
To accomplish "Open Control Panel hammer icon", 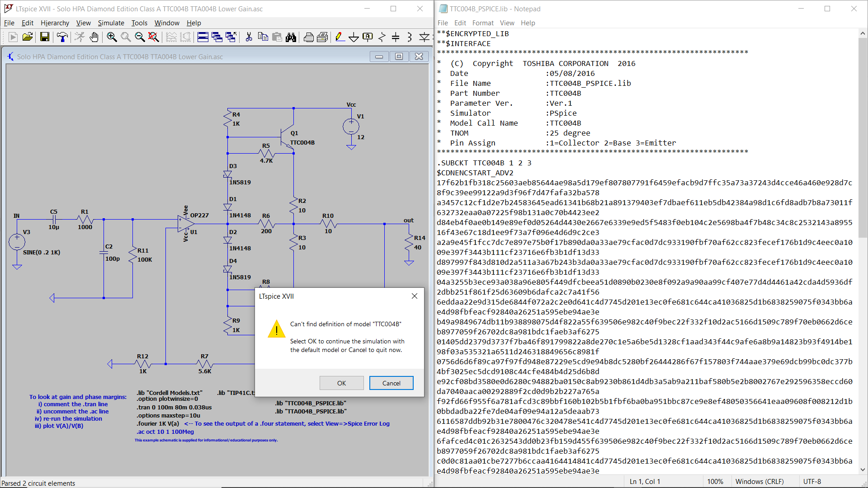I will (x=62, y=37).
